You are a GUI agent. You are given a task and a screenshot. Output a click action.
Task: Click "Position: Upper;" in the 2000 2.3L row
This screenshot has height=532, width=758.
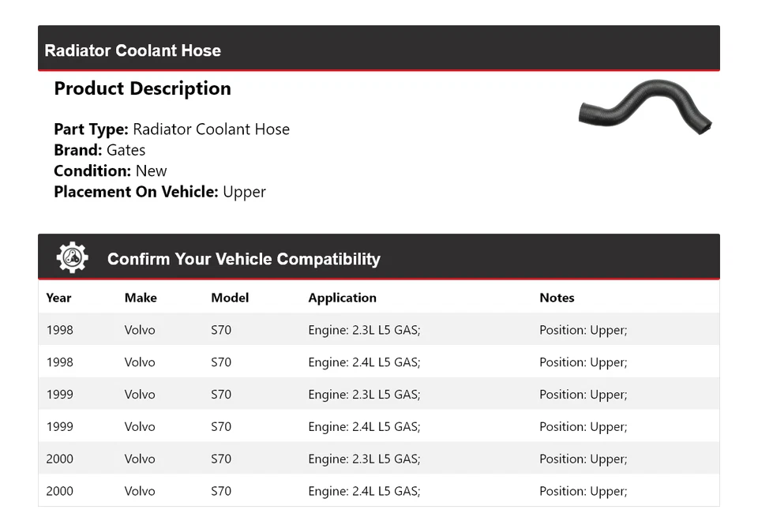click(583, 459)
